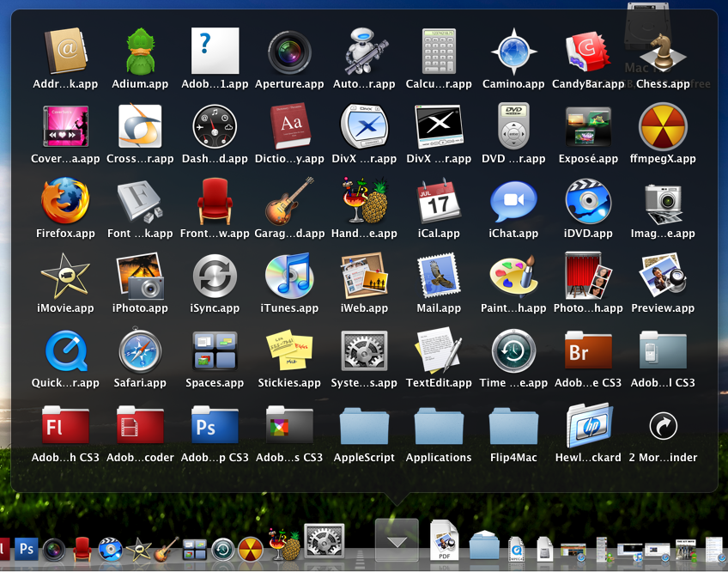
Task: Open Firefox.app
Action: [65, 201]
